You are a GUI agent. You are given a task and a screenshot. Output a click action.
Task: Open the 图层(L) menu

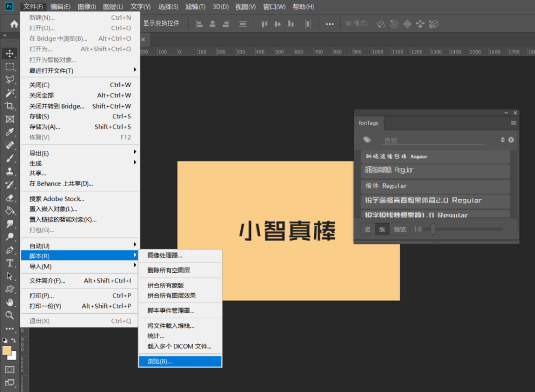point(113,6)
